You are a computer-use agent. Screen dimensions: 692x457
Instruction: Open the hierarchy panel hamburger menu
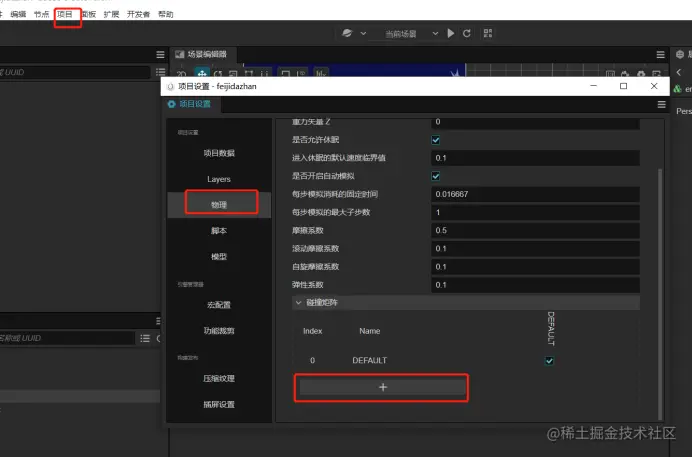pyautogui.click(x=160, y=54)
